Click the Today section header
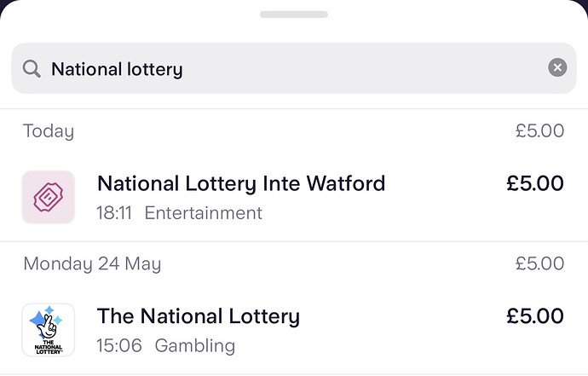This screenshot has width=588, height=376. click(x=49, y=130)
